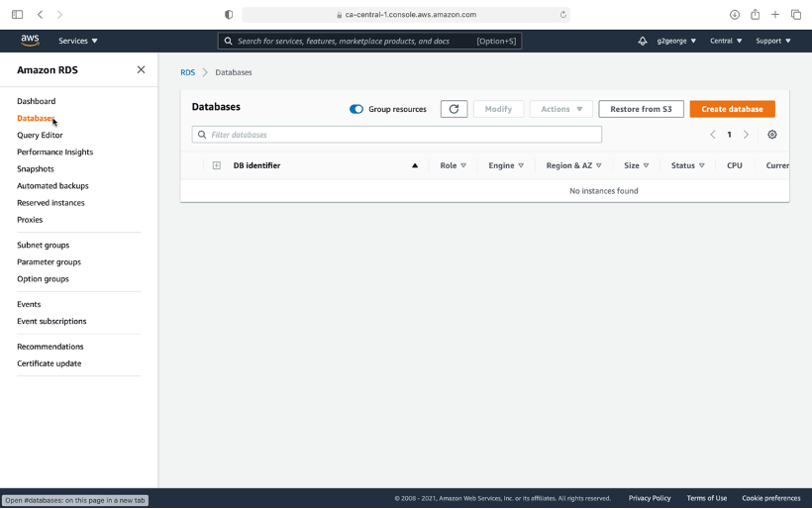Toggle the Safari sidebar icon
Viewport: 812px width, 509px height.
click(17, 15)
